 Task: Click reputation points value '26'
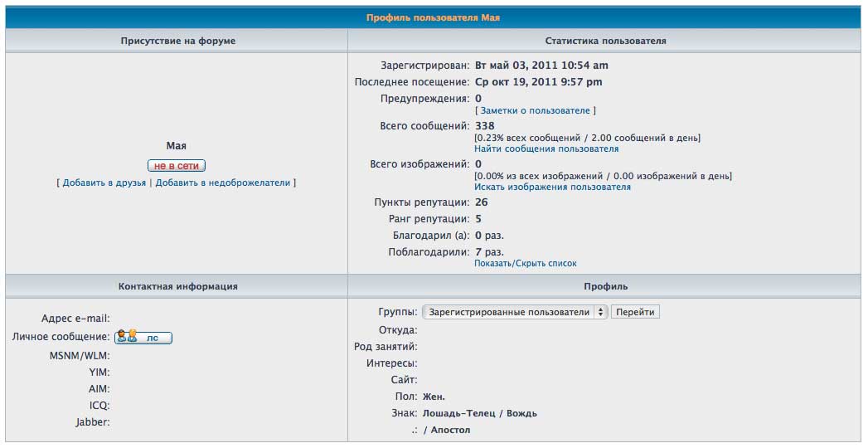pos(482,202)
